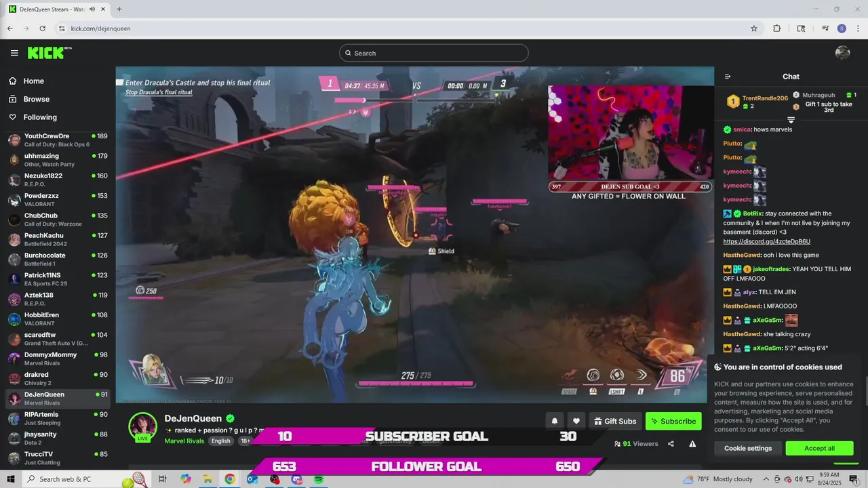The image size is (868, 488).
Task: Open Cookie settings
Action: coord(748,448)
